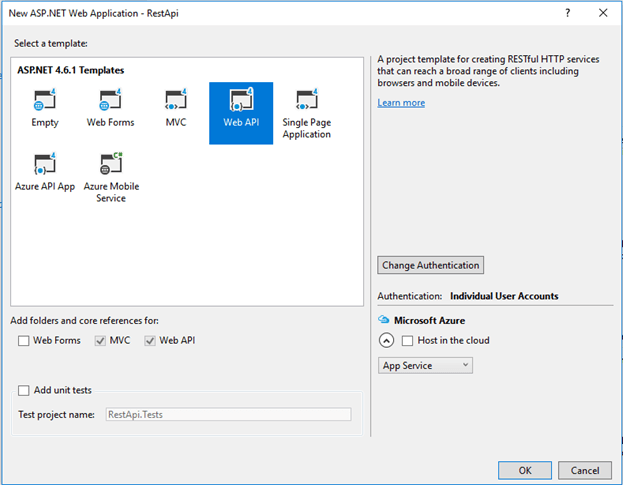Image resolution: width=623 pixels, height=485 pixels.
Task: Pick the MVC project template icon
Action: coord(176,102)
